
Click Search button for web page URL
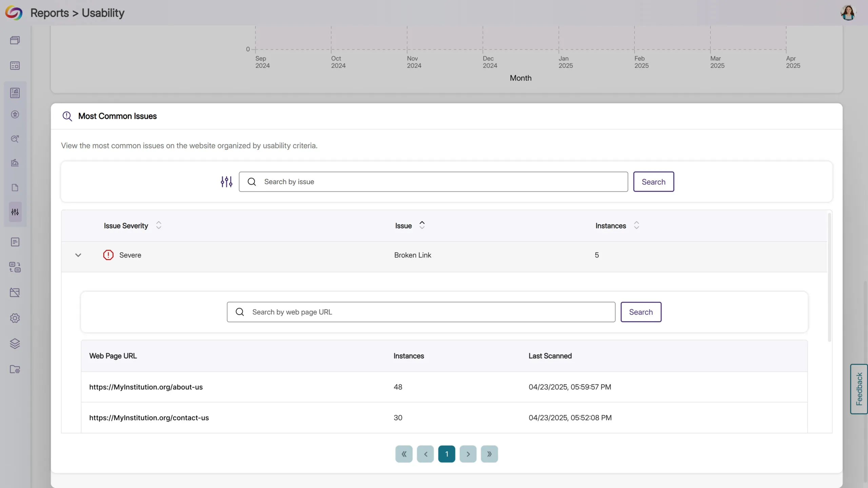[x=640, y=312]
